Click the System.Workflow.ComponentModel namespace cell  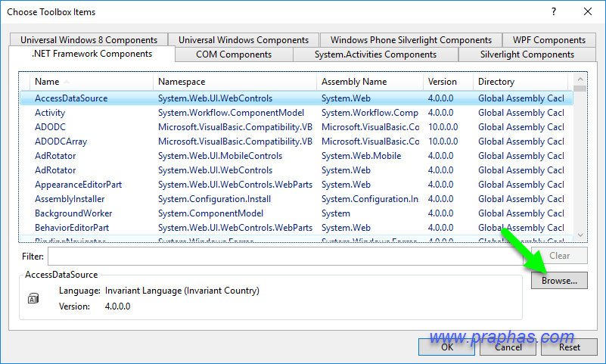pyautogui.click(x=231, y=113)
